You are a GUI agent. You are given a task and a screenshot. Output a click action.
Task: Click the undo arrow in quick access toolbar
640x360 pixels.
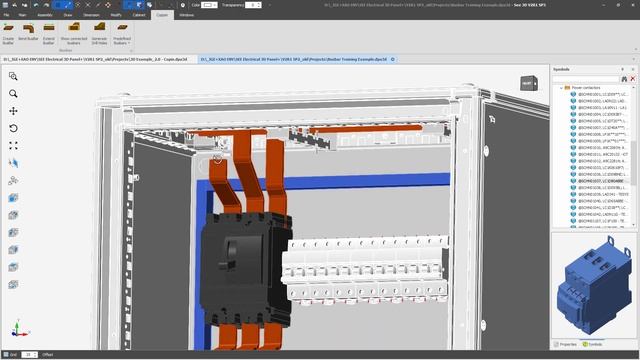point(36,5)
